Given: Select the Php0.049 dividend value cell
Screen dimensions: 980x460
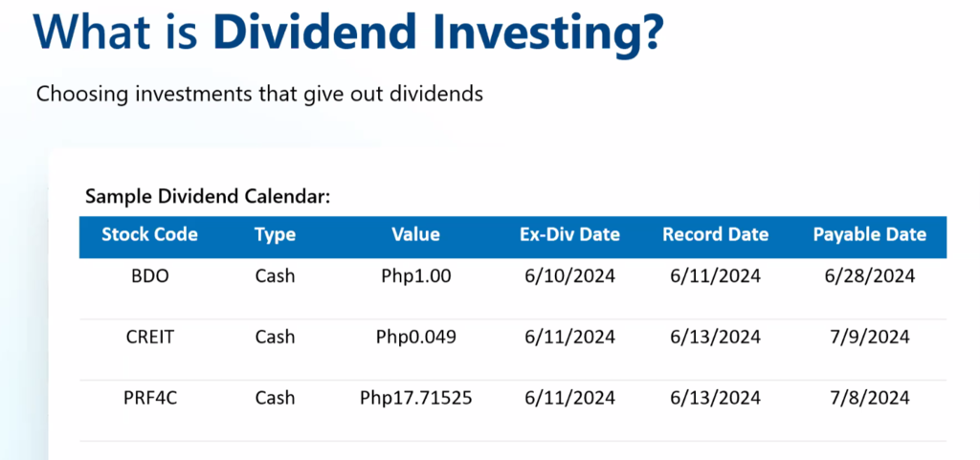Looking at the screenshot, I should [x=415, y=337].
